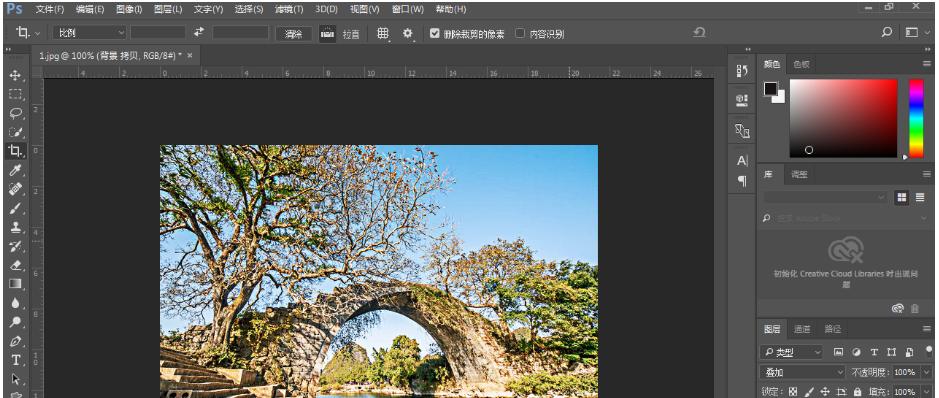Swap crop width and height values
Screen dimensions: 939x398
199,33
